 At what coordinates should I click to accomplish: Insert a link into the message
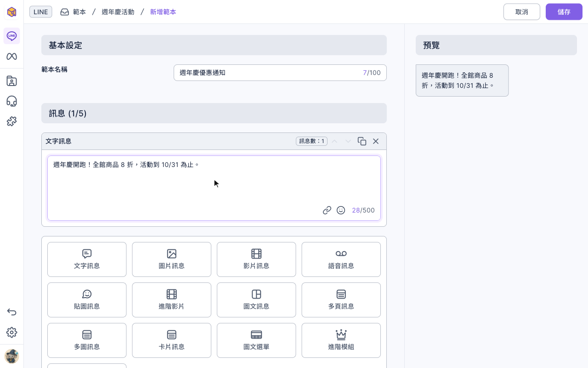[327, 210]
